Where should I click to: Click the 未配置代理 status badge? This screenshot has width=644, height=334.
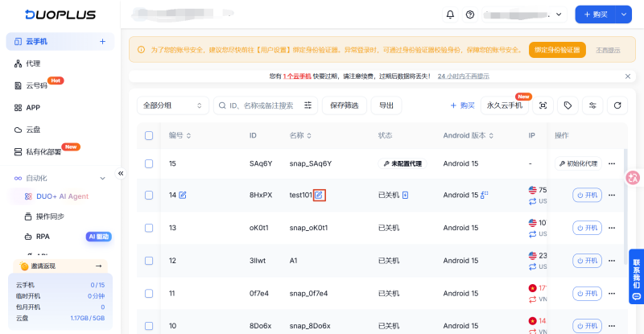[402, 163]
